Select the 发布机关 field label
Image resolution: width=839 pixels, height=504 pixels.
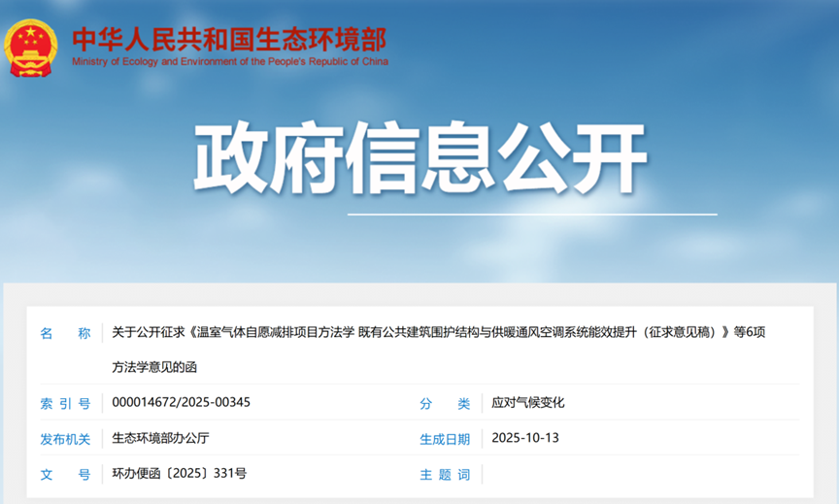pos(65,439)
